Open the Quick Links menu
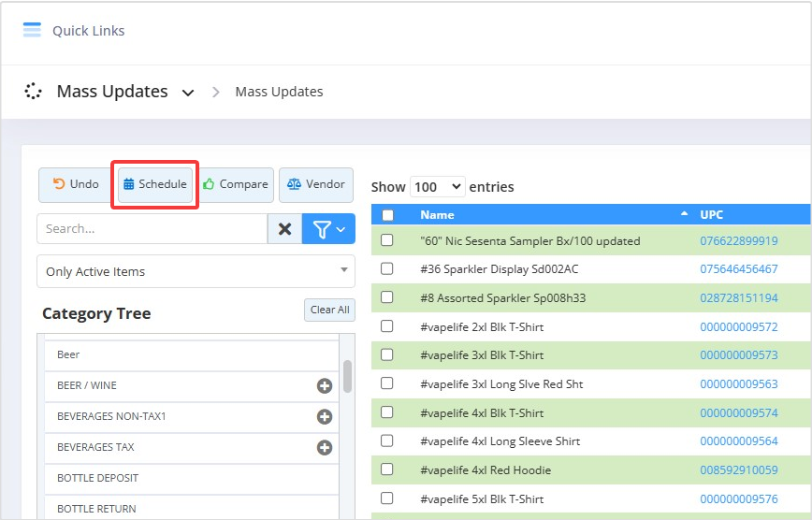The height and width of the screenshot is (520, 812). (x=89, y=31)
